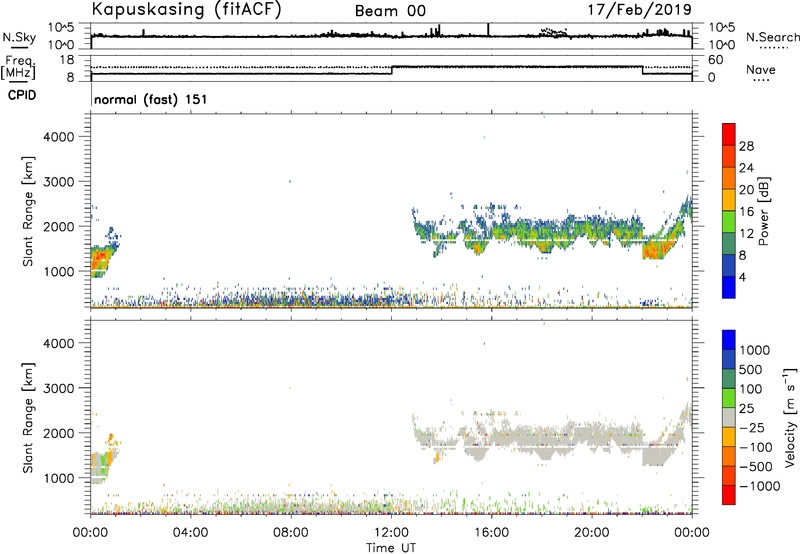This screenshot has width=800, height=554.
Task: Click the 'Power [dB]' colorbar label
Action: 764,211
